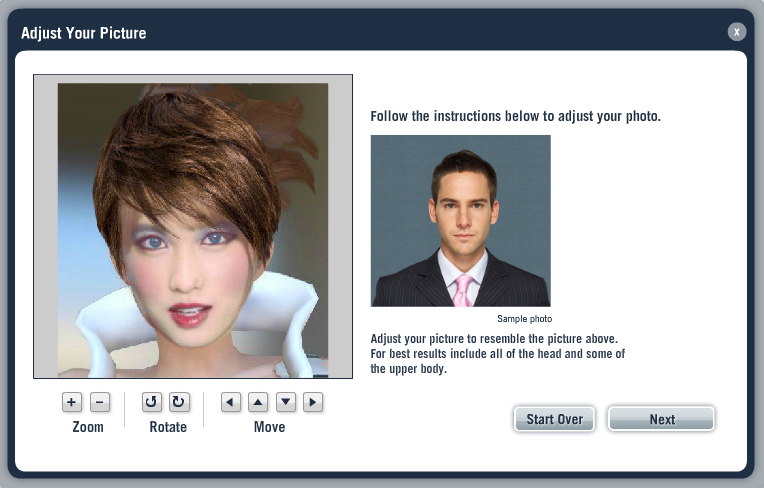Rotate the picture counterclockwise
Viewport: 764px width, 488px height.
[x=152, y=402]
